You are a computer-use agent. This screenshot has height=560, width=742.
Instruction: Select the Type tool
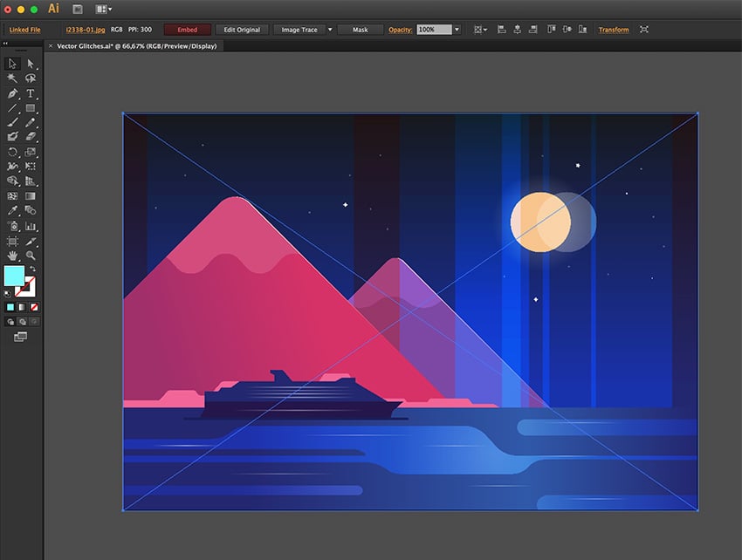pos(31,93)
